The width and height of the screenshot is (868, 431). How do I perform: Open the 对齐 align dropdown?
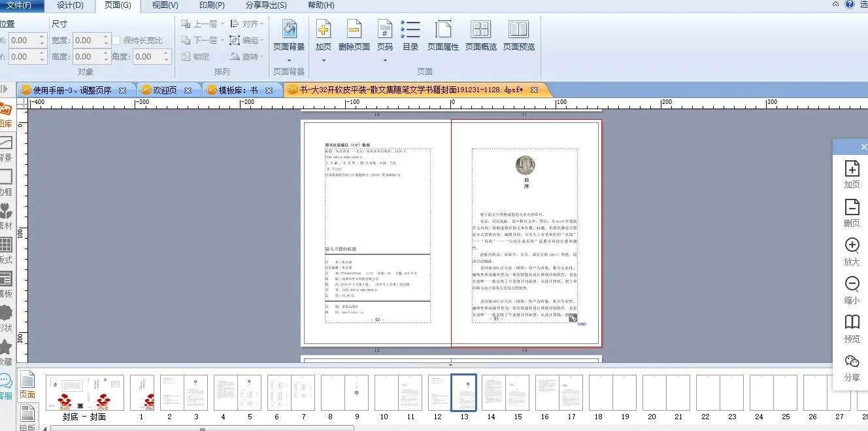[x=261, y=24]
